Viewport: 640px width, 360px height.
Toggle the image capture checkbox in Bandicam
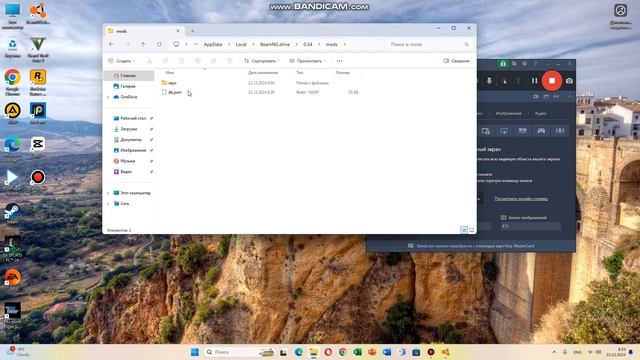pyautogui.click(x=503, y=218)
